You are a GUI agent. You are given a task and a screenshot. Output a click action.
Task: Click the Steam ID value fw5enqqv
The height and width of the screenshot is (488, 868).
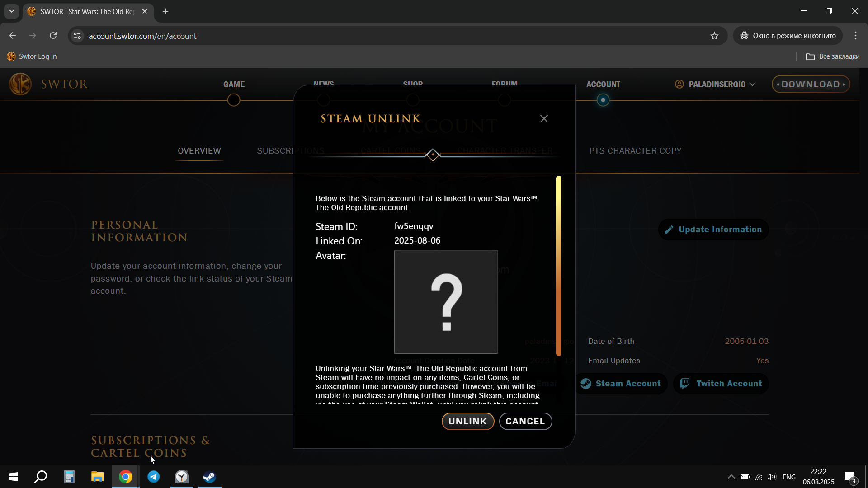[x=414, y=226]
